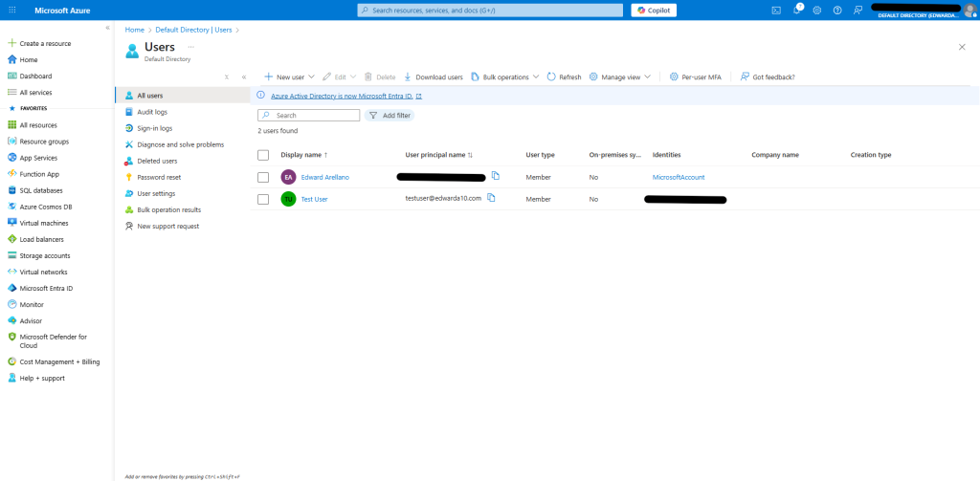Screen dimensions: 980x481
Task: Open the help question mark icon
Action: pyautogui.click(x=837, y=10)
